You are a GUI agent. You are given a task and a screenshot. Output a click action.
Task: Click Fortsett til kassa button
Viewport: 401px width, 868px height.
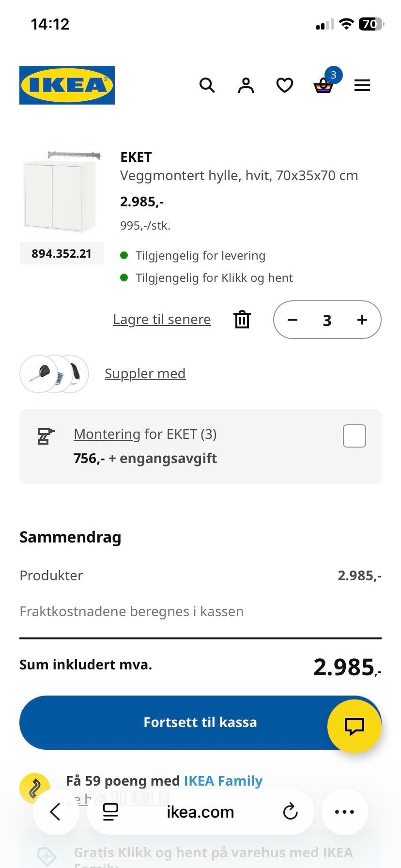click(200, 722)
